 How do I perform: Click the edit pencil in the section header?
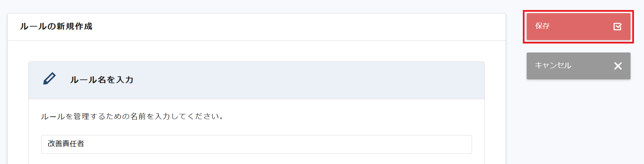click(49, 79)
